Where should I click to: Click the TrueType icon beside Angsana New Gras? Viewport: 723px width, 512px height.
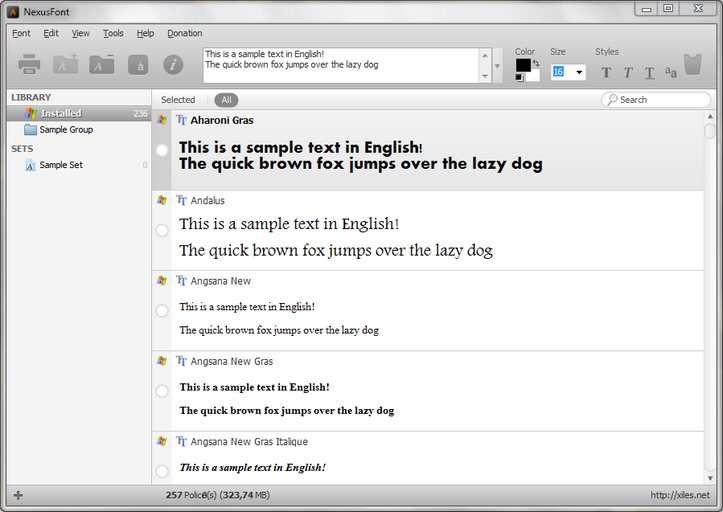coord(181,361)
